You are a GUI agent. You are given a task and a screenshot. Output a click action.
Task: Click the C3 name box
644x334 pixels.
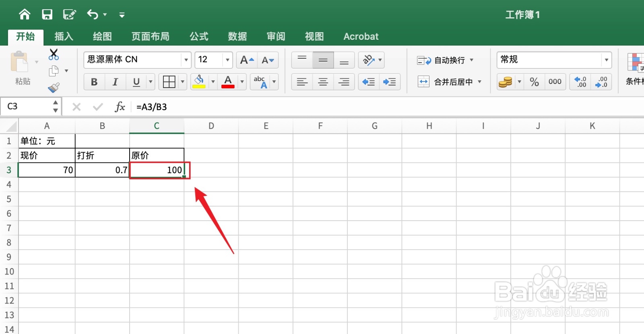(x=27, y=107)
